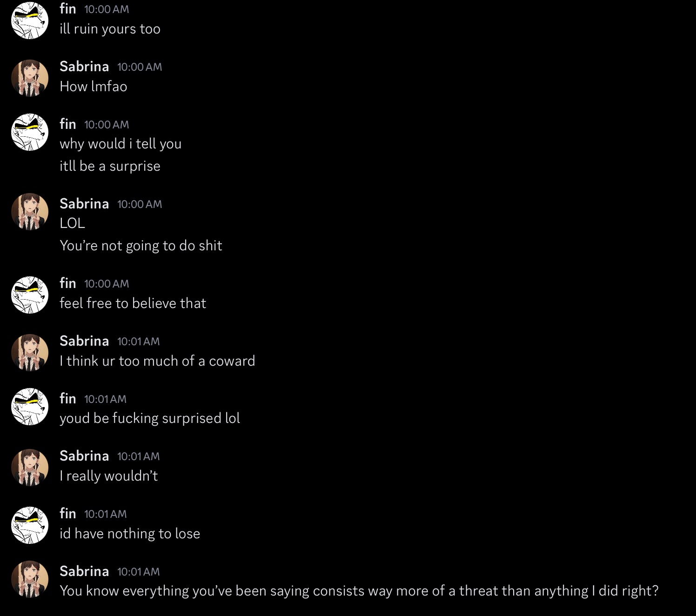Click Sabrina's avatar beside the "LOL" message
The image size is (696, 616).
30,212
